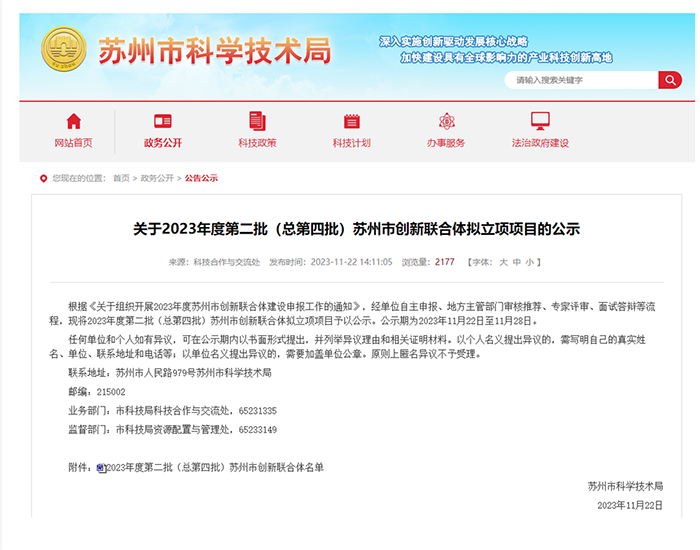
Task: Focus the 请输入搜索关键字 search field
Action: (580, 80)
